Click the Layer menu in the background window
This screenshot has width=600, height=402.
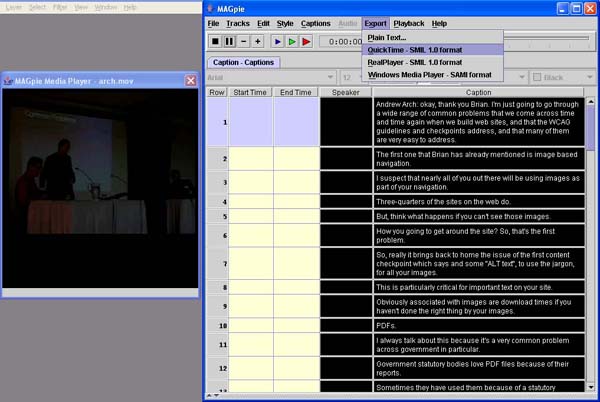pyautogui.click(x=14, y=7)
